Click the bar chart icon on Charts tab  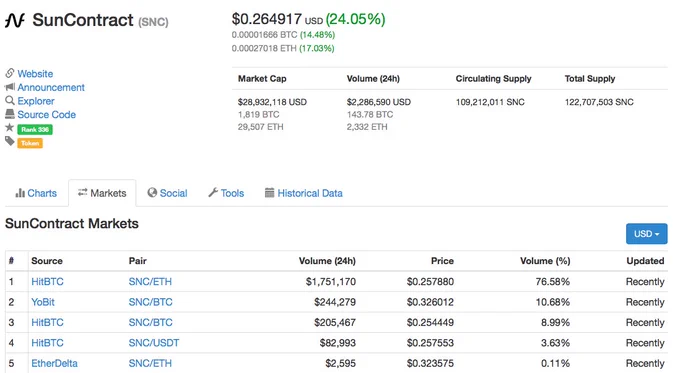point(20,193)
